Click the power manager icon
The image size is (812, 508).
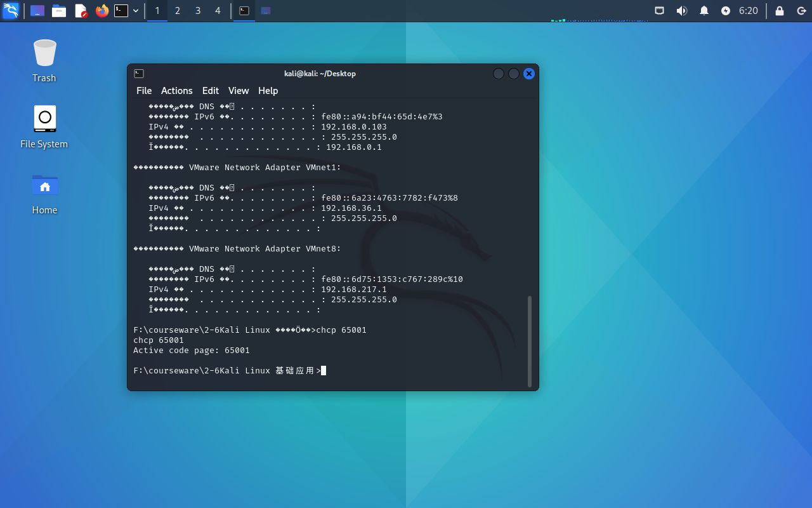tap(726, 11)
